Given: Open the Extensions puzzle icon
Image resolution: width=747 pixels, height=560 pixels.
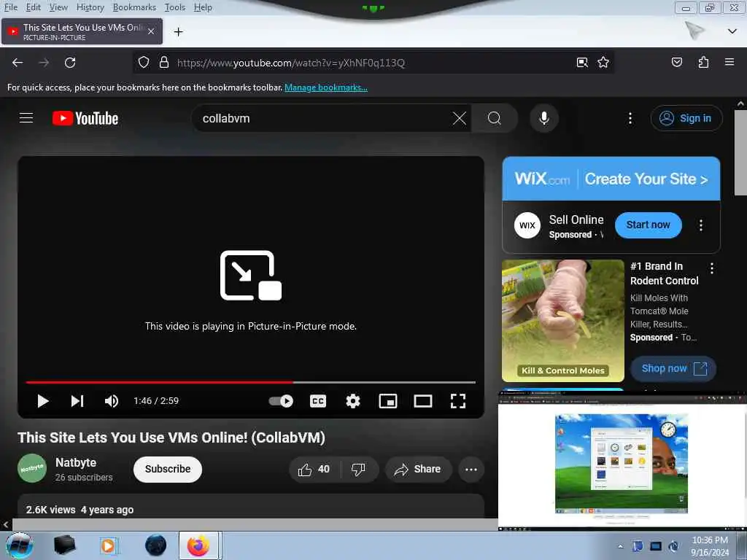Looking at the screenshot, I should click(703, 63).
